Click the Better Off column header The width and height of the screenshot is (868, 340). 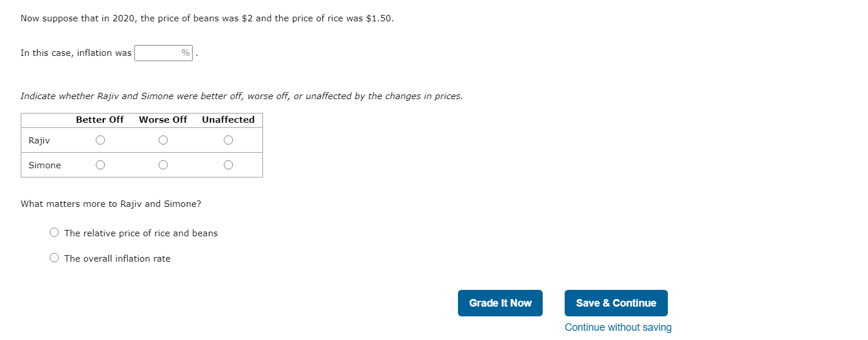pos(100,119)
